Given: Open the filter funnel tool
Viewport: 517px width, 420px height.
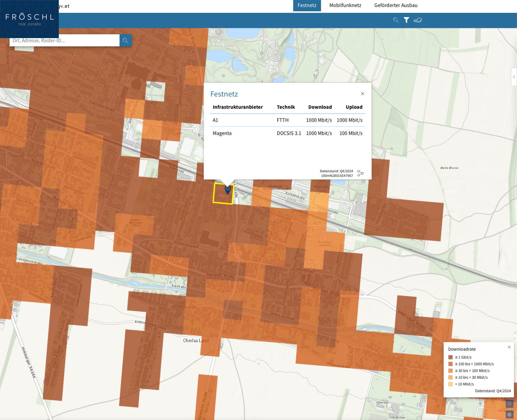Looking at the screenshot, I should (x=406, y=20).
